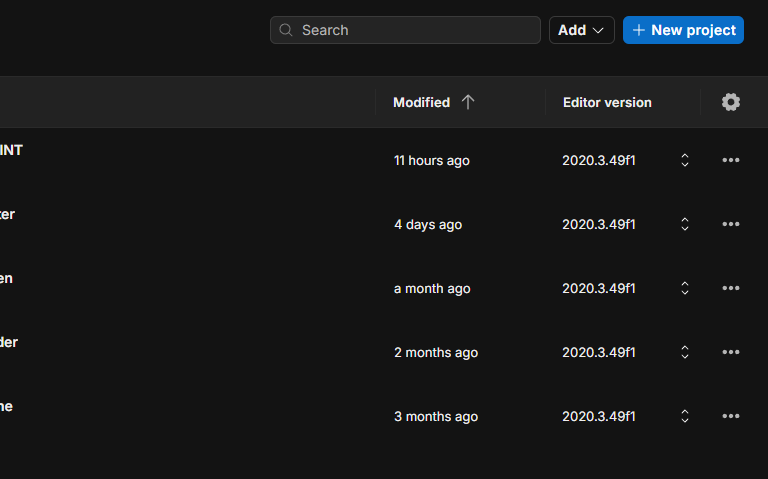Viewport: 768px width, 479px height.
Task: Change editor version for 11 hours ago project
Action: click(685, 160)
